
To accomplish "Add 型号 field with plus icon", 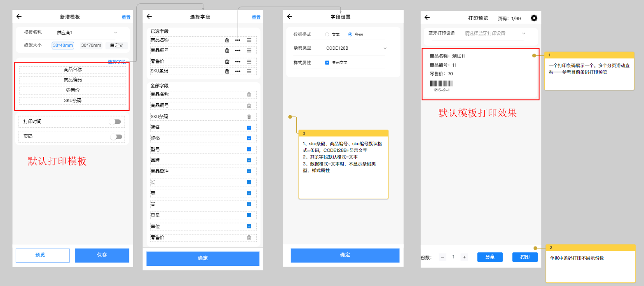I will coord(249,149).
